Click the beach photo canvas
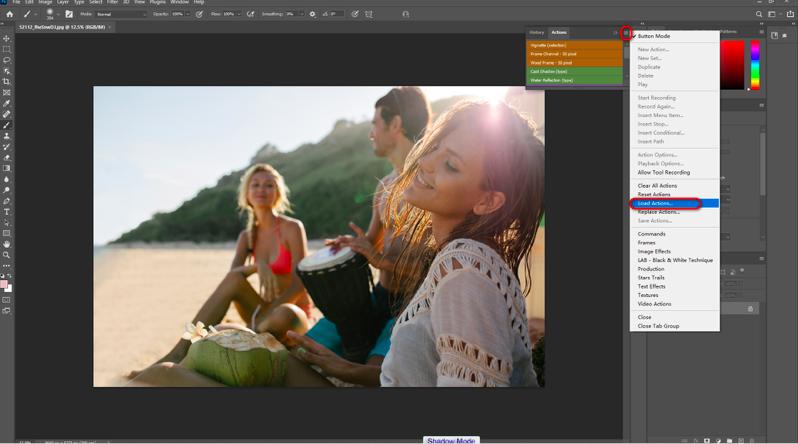This screenshot has width=798, height=444. tap(319, 236)
